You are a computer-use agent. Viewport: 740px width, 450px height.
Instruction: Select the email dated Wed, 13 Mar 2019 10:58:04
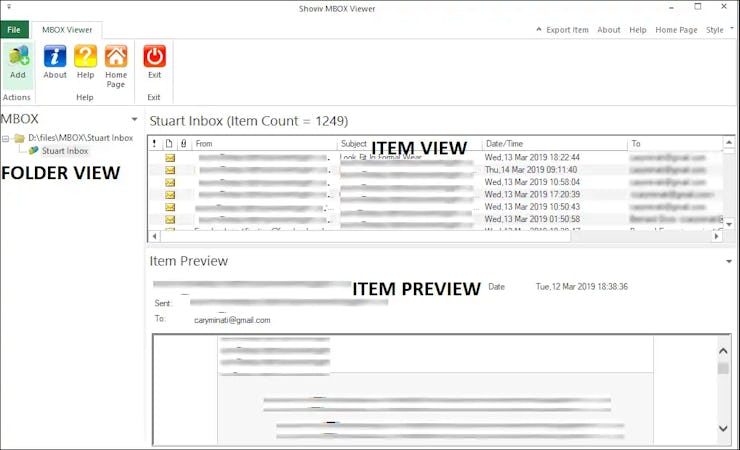point(436,182)
